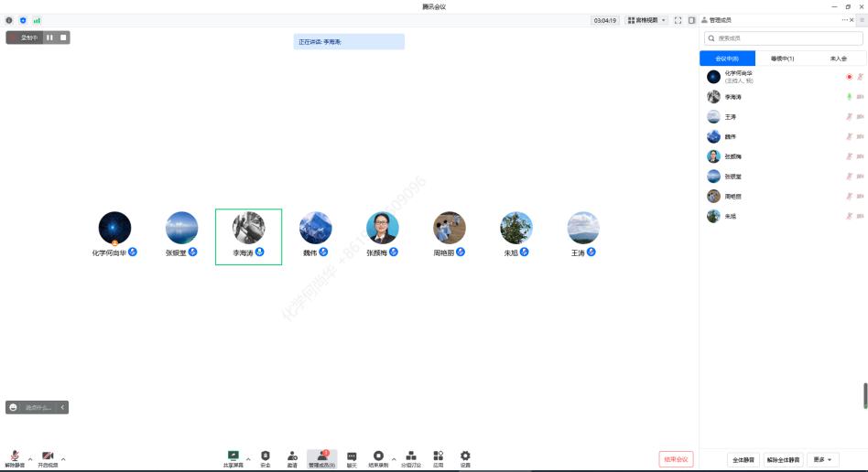Click the Mute All (全体静音) button
The width and height of the screenshot is (868, 472).
[743, 459]
